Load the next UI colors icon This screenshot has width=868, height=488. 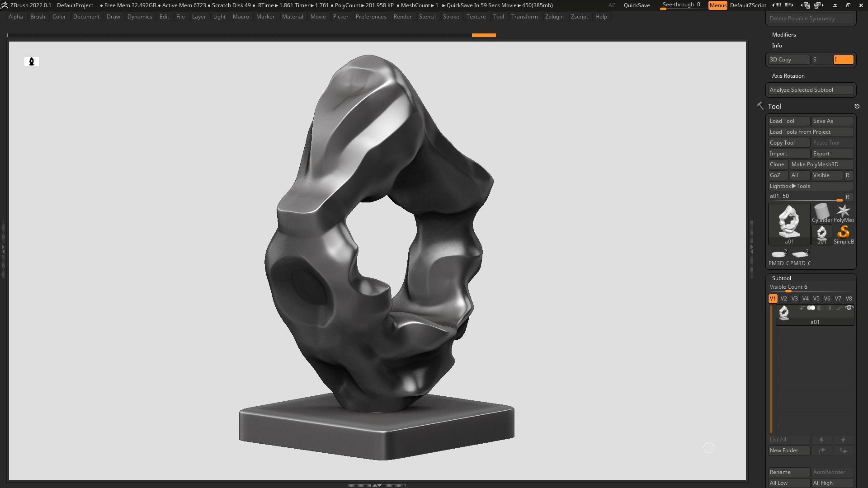coord(789,5)
